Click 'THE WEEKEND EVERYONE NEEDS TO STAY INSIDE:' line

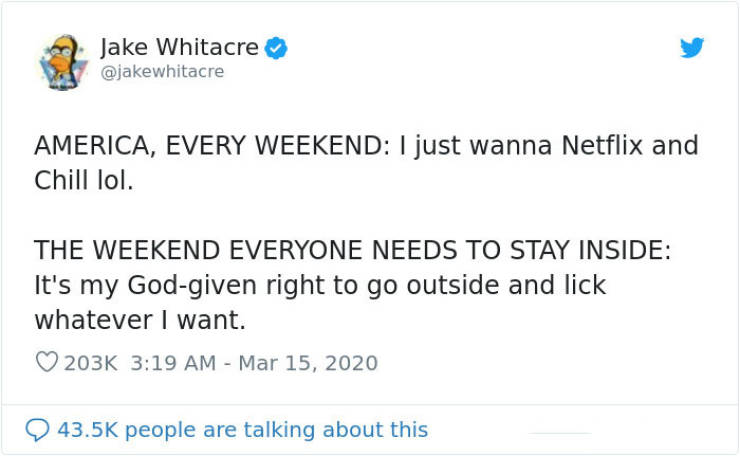coord(353,250)
